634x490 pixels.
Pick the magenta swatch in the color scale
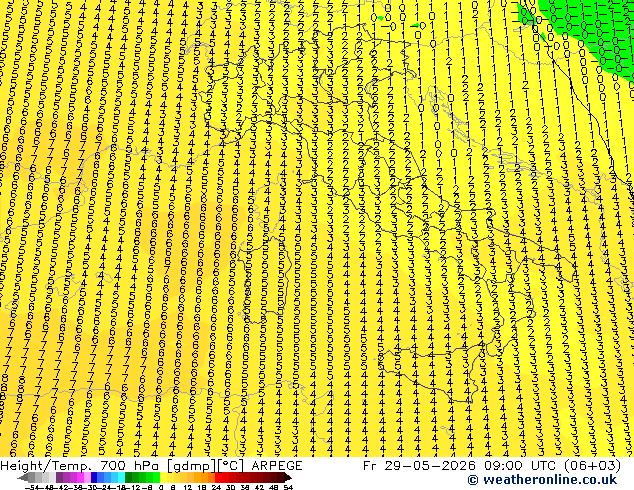click(x=80, y=477)
